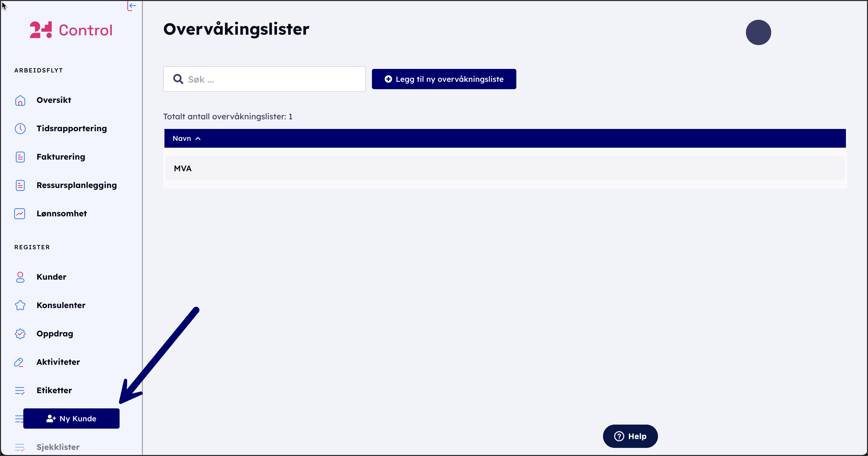Click the Ny Kunde button

pyautogui.click(x=71, y=419)
